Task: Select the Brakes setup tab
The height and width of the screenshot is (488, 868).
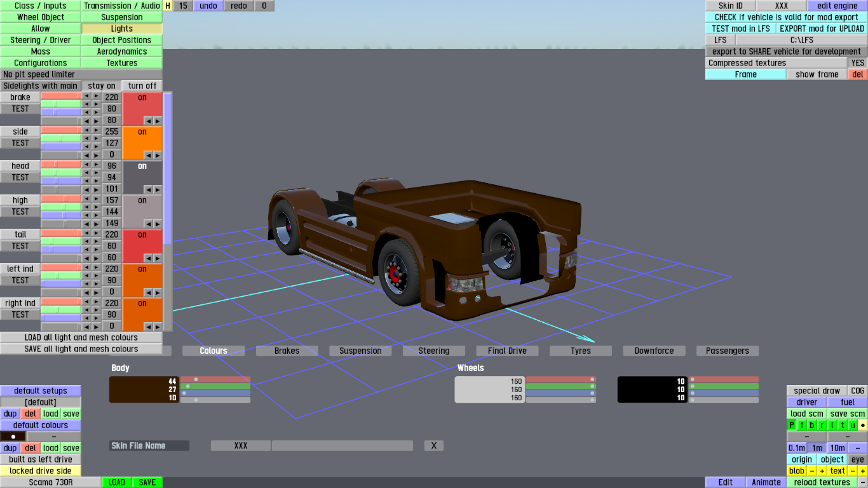Action: click(x=287, y=351)
